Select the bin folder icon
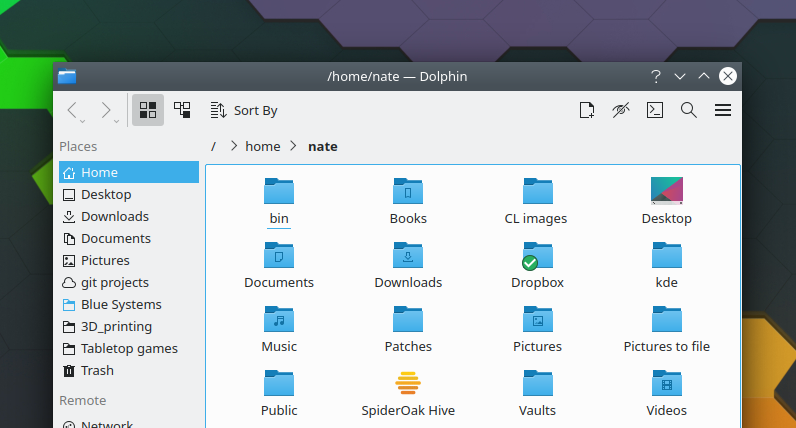 279,191
